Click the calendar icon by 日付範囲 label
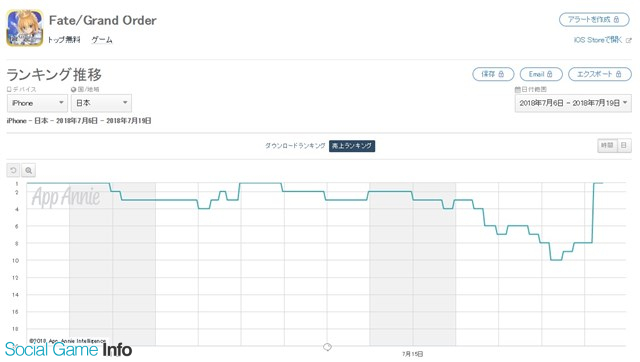This screenshot has width=640, height=362. [x=518, y=89]
